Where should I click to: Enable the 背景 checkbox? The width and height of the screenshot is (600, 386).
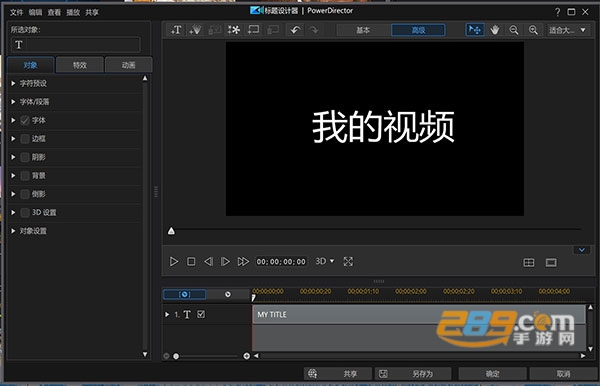[25, 176]
